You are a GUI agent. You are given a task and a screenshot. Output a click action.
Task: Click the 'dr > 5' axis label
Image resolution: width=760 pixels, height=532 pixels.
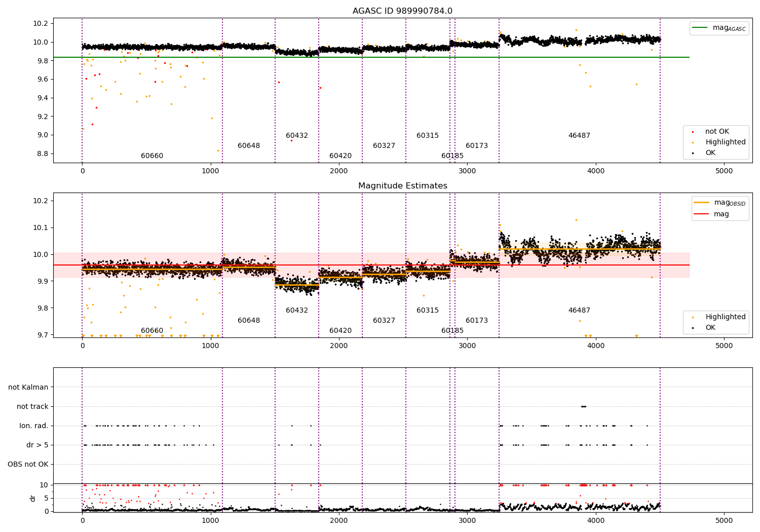point(37,445)
